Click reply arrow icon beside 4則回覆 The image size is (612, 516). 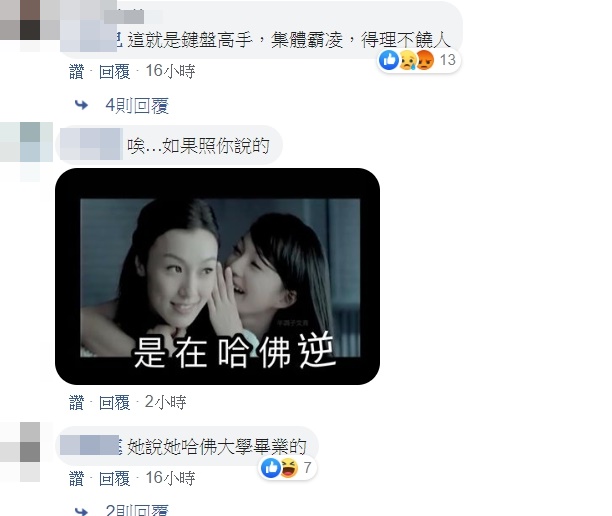81,105
